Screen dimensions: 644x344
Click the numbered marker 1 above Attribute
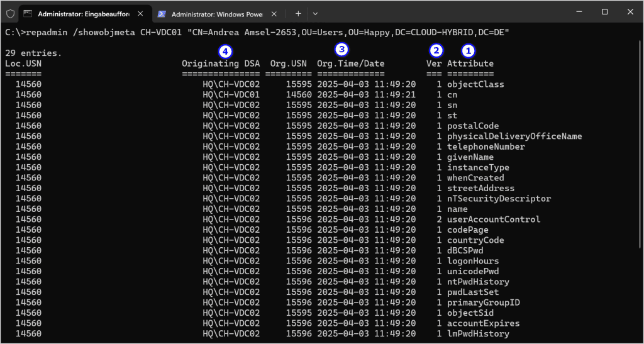[x=469, y=51]
